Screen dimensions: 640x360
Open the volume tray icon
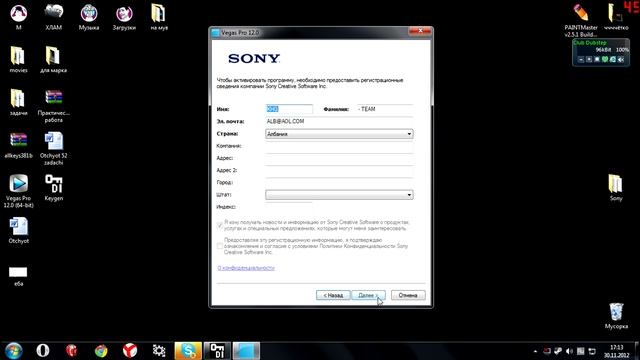(569, 351)
